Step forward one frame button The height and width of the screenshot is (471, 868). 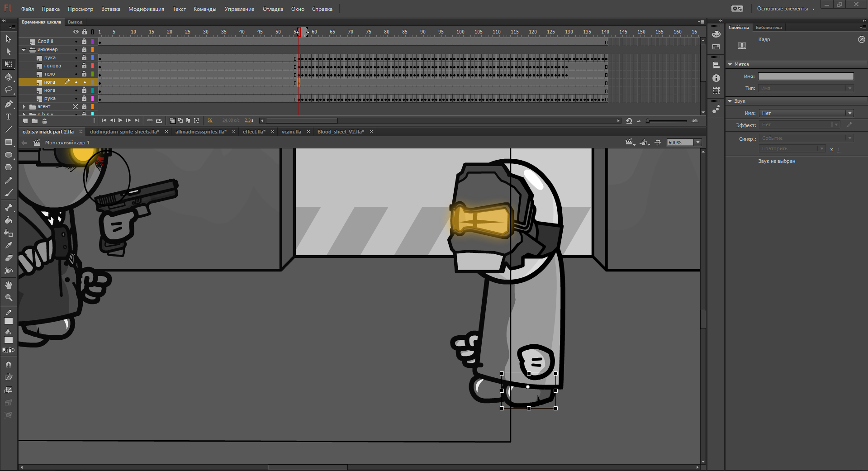point(128,120)
